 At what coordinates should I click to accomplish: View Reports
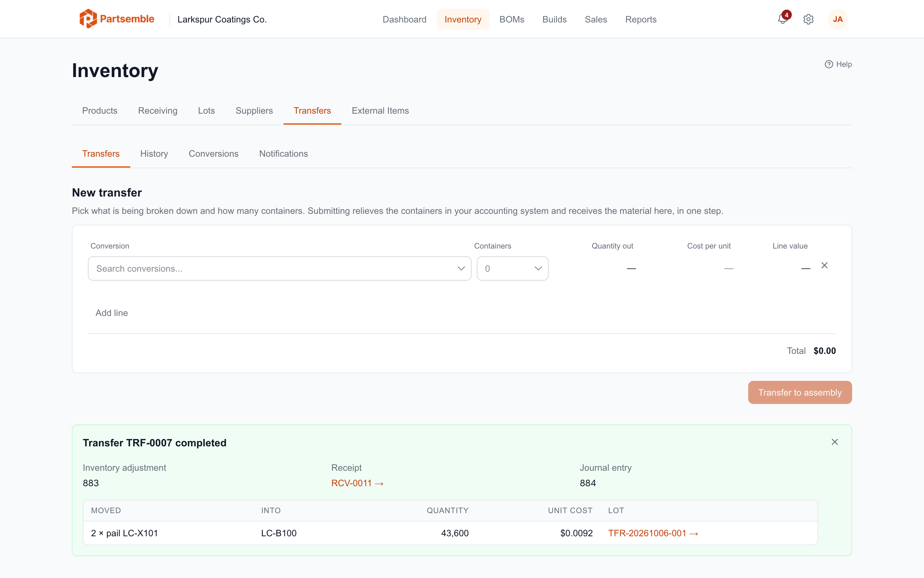(x=641, y=19)
